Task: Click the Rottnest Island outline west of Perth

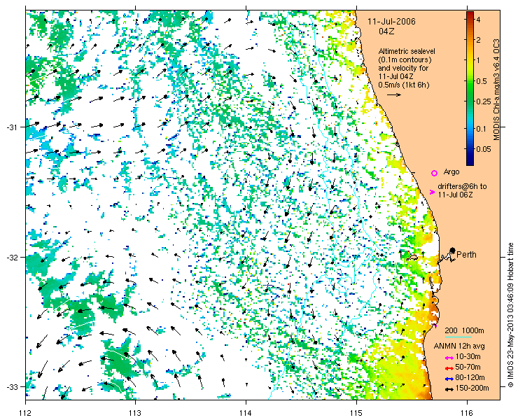Action: [x=412, y=258]
